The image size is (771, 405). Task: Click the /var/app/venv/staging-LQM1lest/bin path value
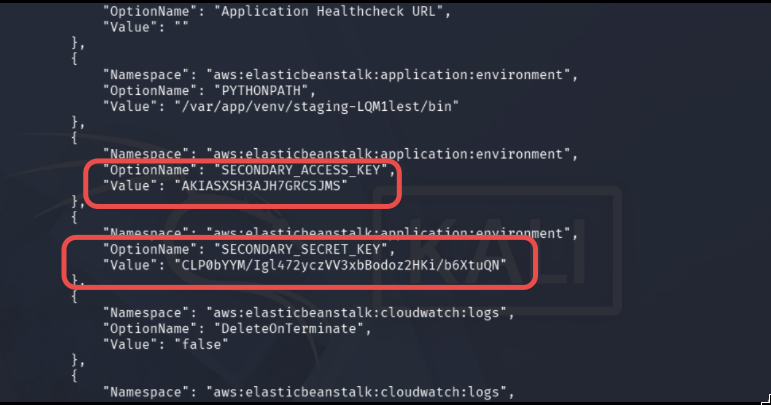point(317,106)
